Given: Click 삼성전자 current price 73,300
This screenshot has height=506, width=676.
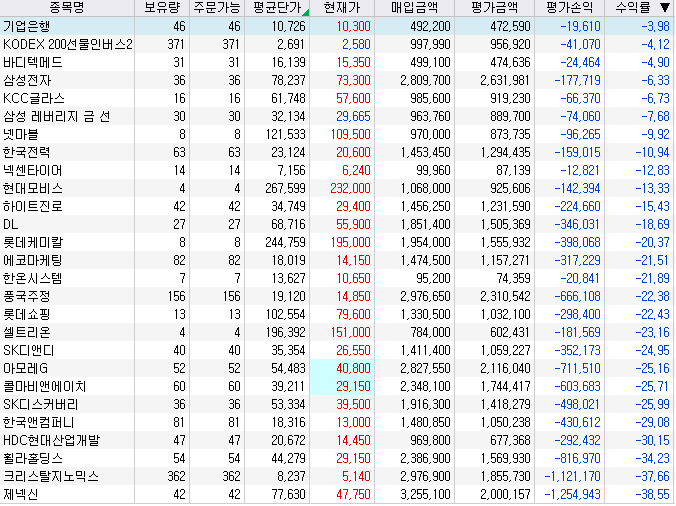Looking at the screenshot, I should click(353, 81).
